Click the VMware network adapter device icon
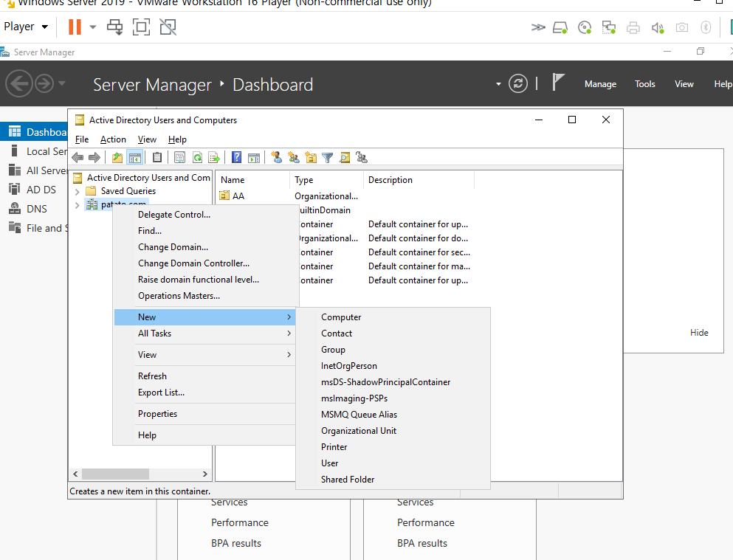This screenshot has width=733, height=560. [x=609, y=27]
